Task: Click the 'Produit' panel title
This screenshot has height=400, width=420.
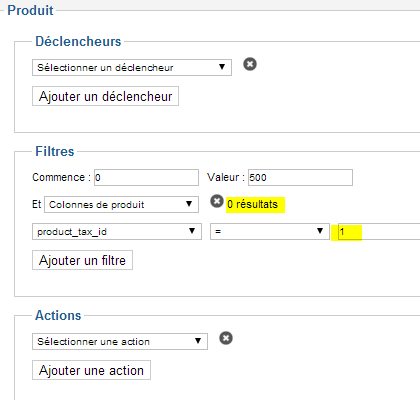Action: 30,10
